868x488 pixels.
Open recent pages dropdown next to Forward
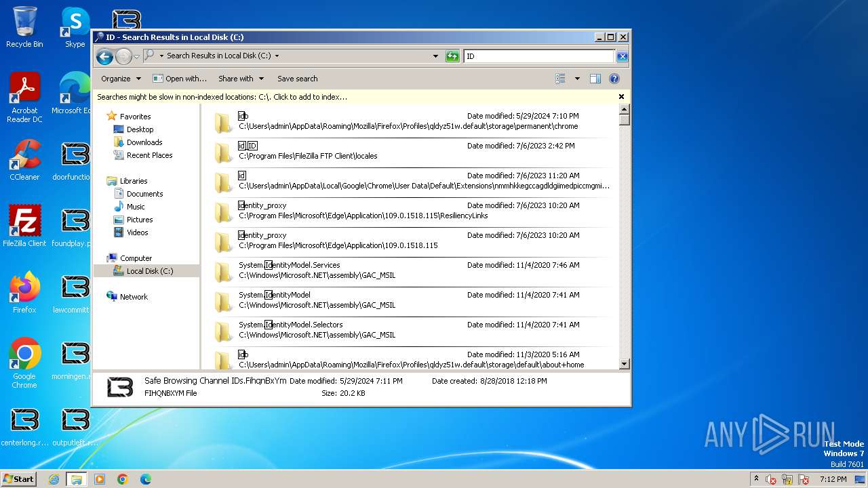click(x=136, y=56)
